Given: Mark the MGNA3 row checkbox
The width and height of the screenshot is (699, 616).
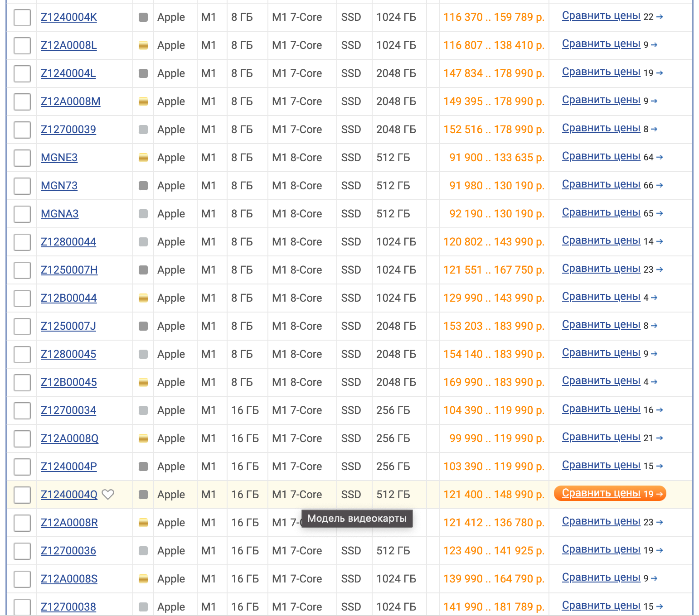Looking at the screenshot, I should tap(22, 214).
